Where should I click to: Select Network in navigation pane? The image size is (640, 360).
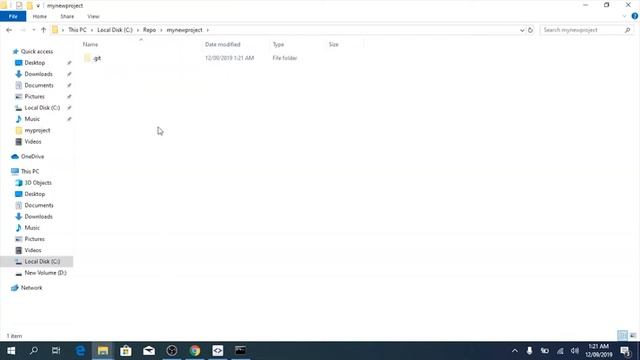[31, 288]
